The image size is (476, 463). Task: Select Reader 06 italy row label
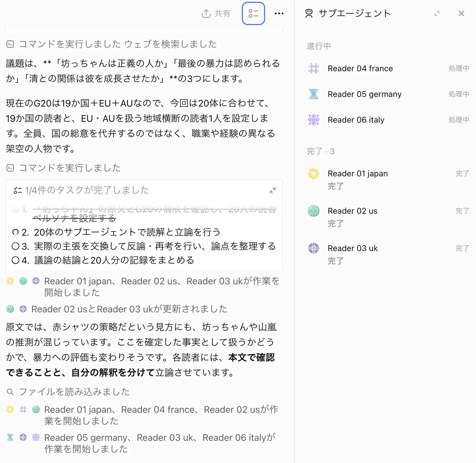(x=356, y=120)
